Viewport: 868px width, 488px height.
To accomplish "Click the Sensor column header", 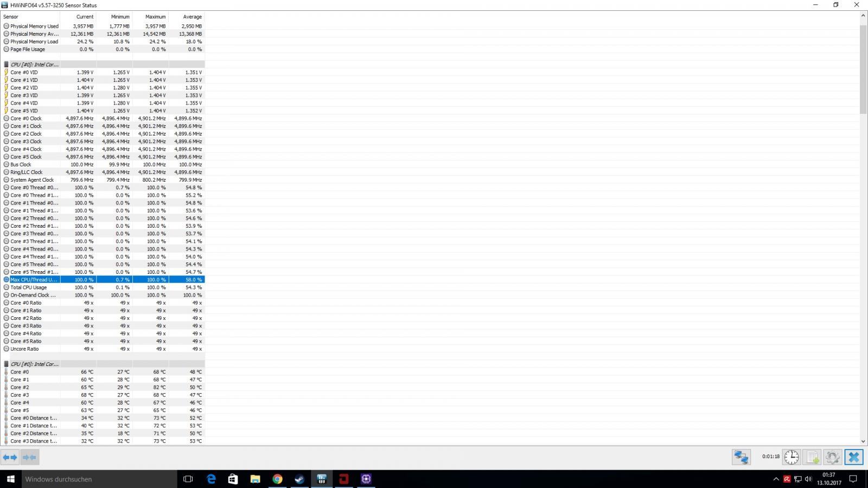I will (30, 17).
